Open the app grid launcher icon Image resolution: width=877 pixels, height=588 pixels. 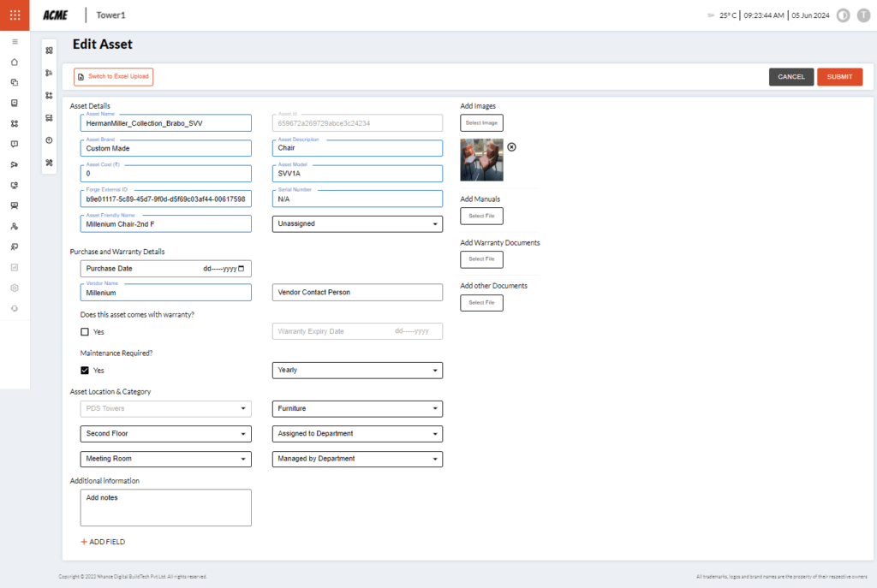15,15
